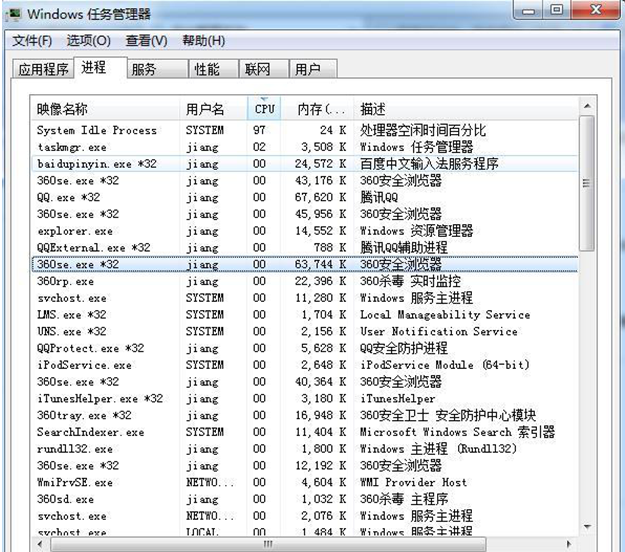
Task: Click the svchost.exe row using 11,280 K
Action: 305,298
